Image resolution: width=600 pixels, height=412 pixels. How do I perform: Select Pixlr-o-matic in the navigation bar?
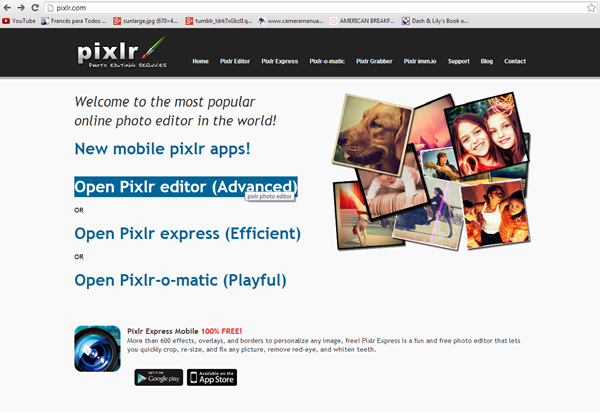point(327,61)
